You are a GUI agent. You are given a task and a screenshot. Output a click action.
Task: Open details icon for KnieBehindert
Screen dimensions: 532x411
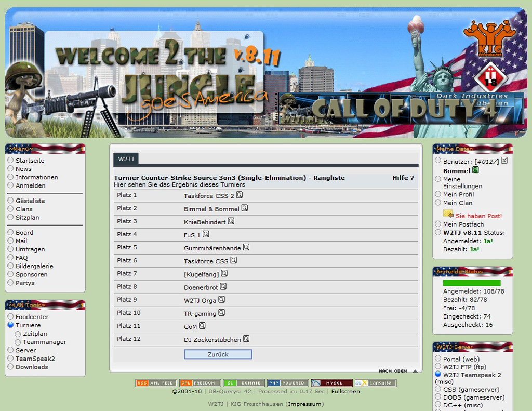(231, 221)
